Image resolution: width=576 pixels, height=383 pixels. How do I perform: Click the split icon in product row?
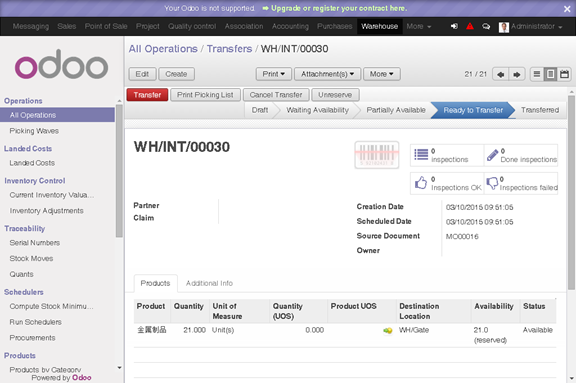[x=388, y=330]
